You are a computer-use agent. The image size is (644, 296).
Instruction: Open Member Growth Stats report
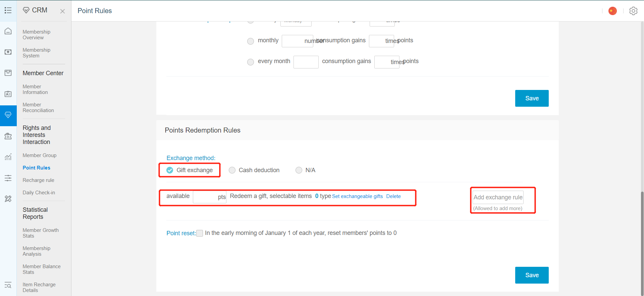(x=41, y=233)
